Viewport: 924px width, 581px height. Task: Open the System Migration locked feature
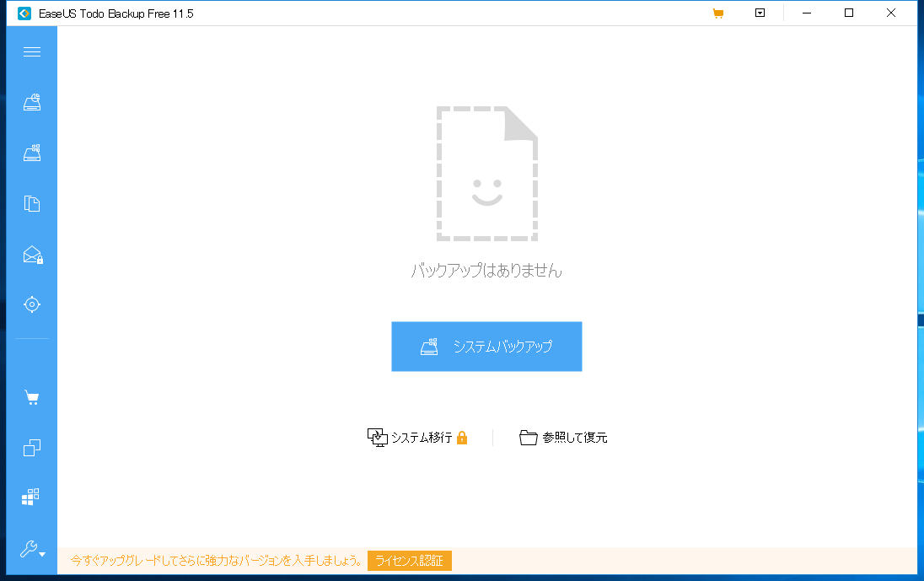tap(416, 438)
